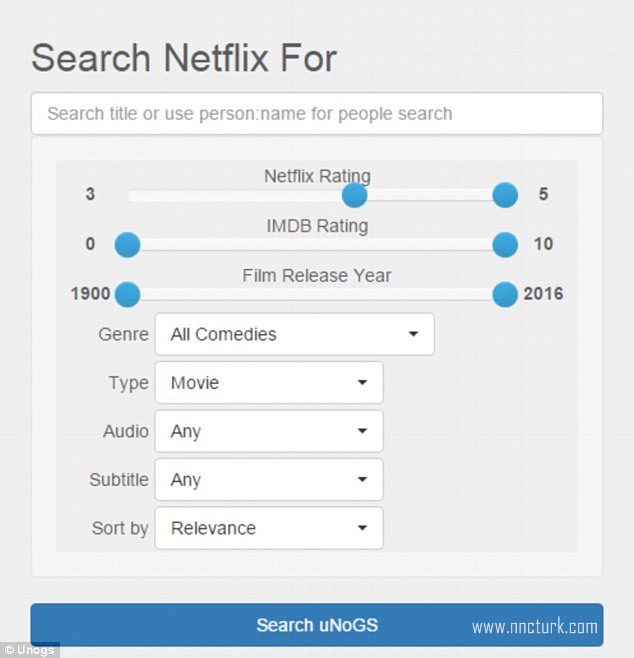
Task: Click the Netflix Rating minimum slider handle
Action: coord(355,195)
